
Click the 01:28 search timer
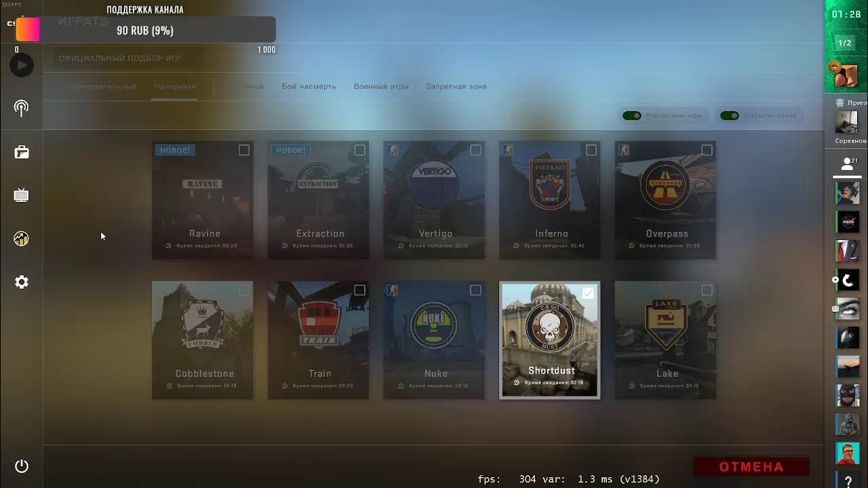pyautogui.click(x=846, y=14)
